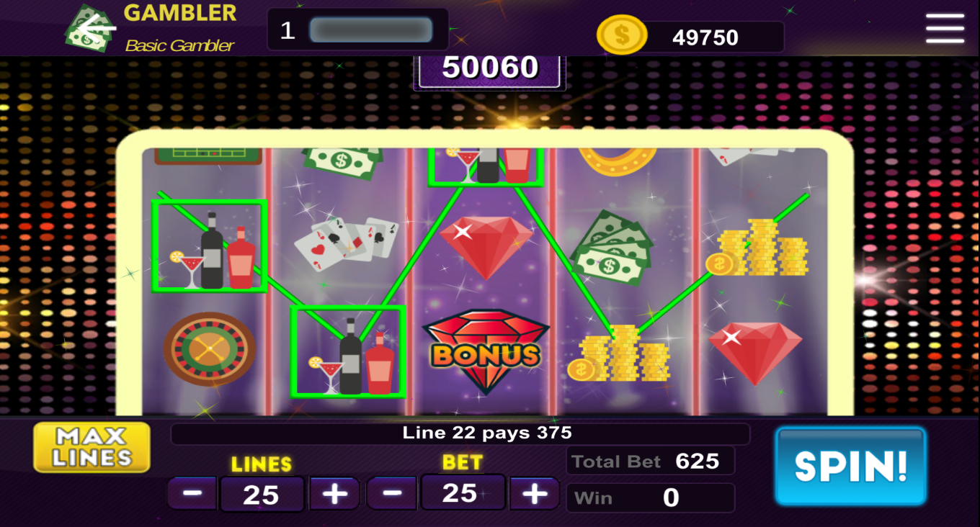Hit the SPIN! button
Screen dimensions: 980x527
pyautogui.click(x=850, y=467)
